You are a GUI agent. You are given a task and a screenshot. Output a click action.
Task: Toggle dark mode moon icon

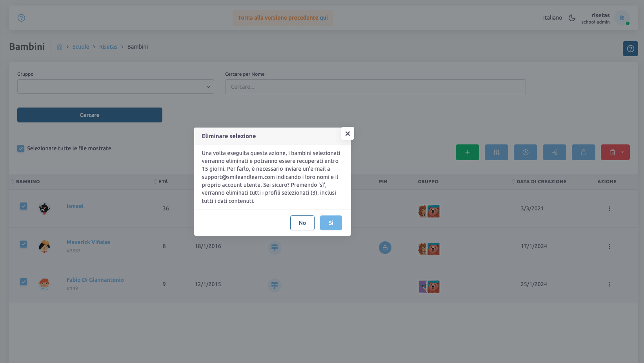point(572,18)
